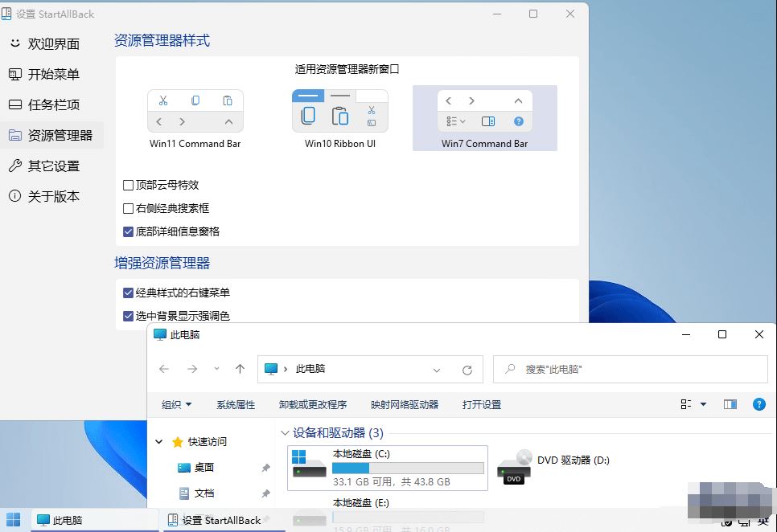Click the blue help icon in Explorer
Image resolution: width=777 pixels, height=532 pixels.
(758, 404)
